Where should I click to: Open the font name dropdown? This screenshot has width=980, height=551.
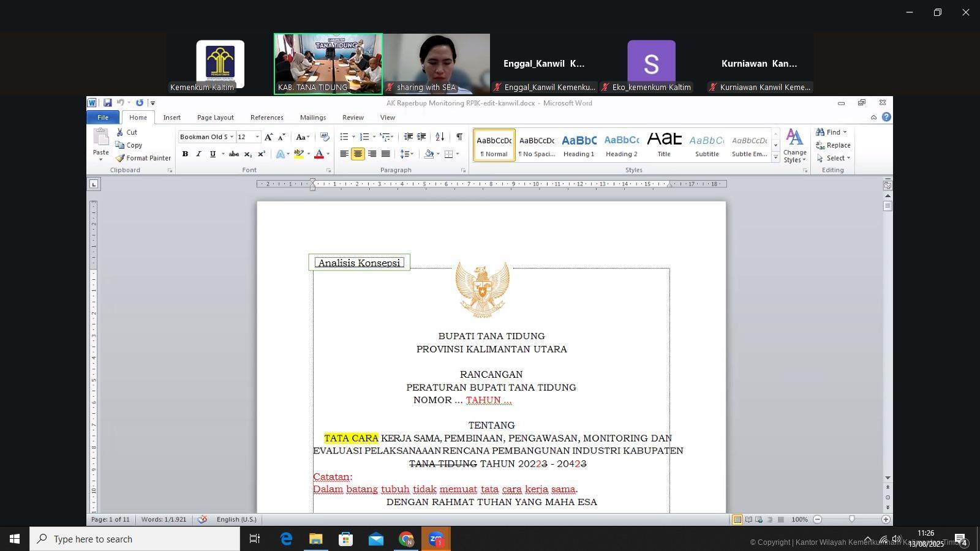(x=232, y=137)
